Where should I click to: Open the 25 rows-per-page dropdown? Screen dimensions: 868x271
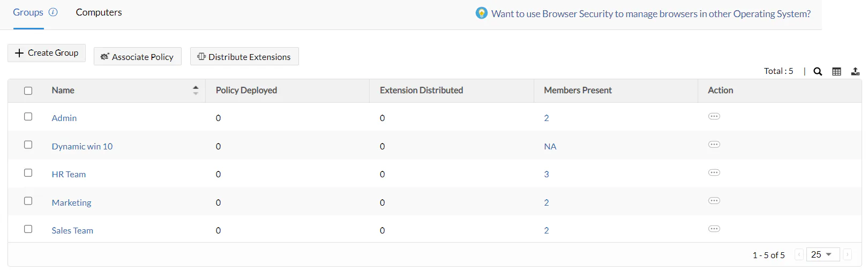coord(822,254)
